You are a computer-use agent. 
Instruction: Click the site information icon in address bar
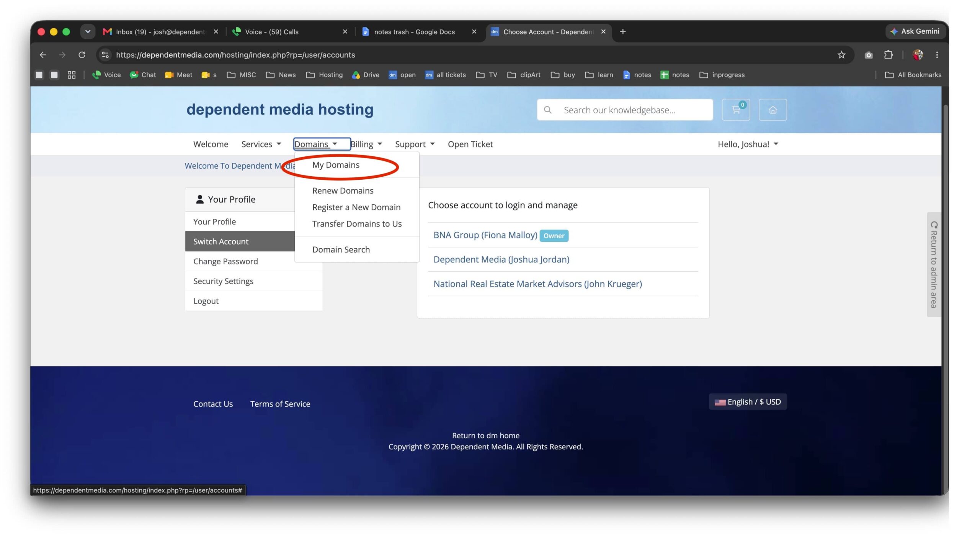(x=105, y=55)
